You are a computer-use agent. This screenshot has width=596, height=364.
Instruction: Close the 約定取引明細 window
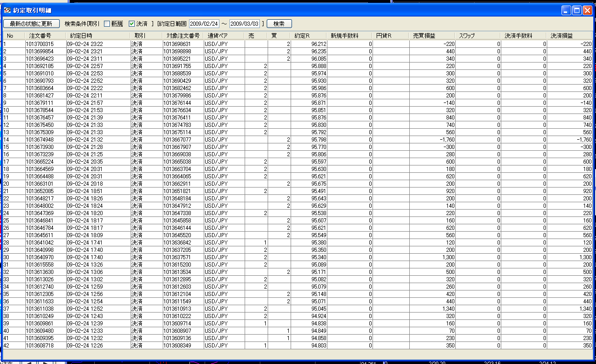pyautogui.click(x=587, y=10)
